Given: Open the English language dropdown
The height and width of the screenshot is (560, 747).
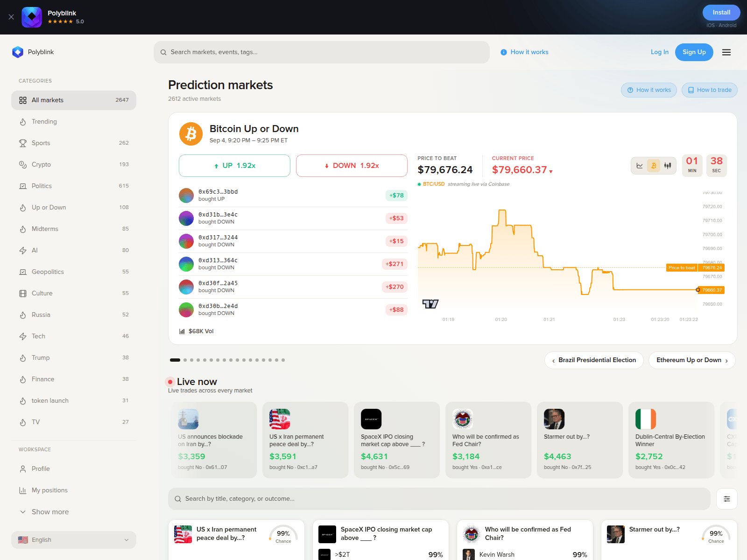Looking at the screenshot, I should point(74,540).
